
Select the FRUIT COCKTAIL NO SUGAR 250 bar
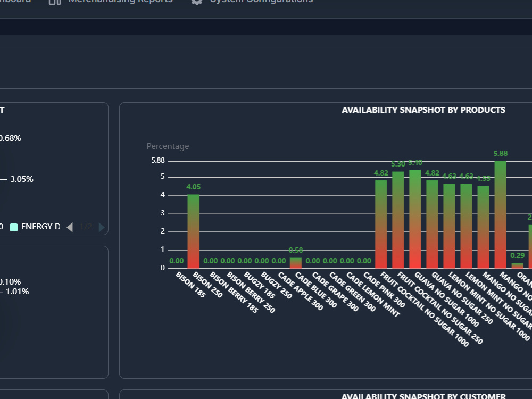pyautogui.click(x=398, y=220)
